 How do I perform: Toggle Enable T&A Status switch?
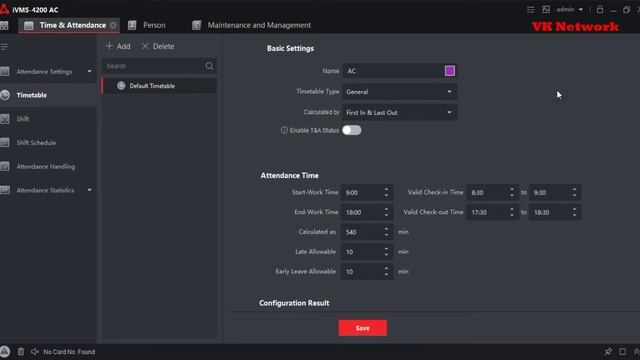pyautogui.click(x=351, y=130)
